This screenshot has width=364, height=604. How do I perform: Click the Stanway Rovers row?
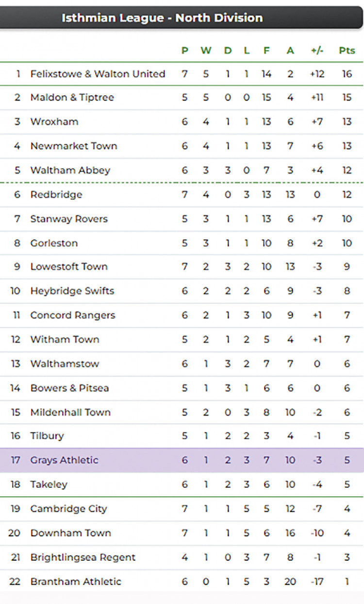[182, 219]
